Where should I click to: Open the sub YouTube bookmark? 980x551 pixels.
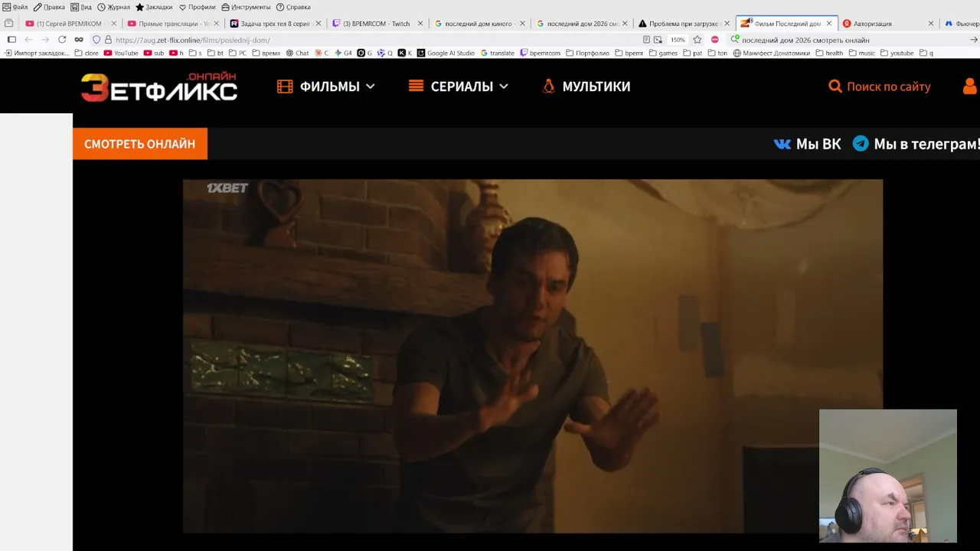pyautogui.click(x=154, y=53)
